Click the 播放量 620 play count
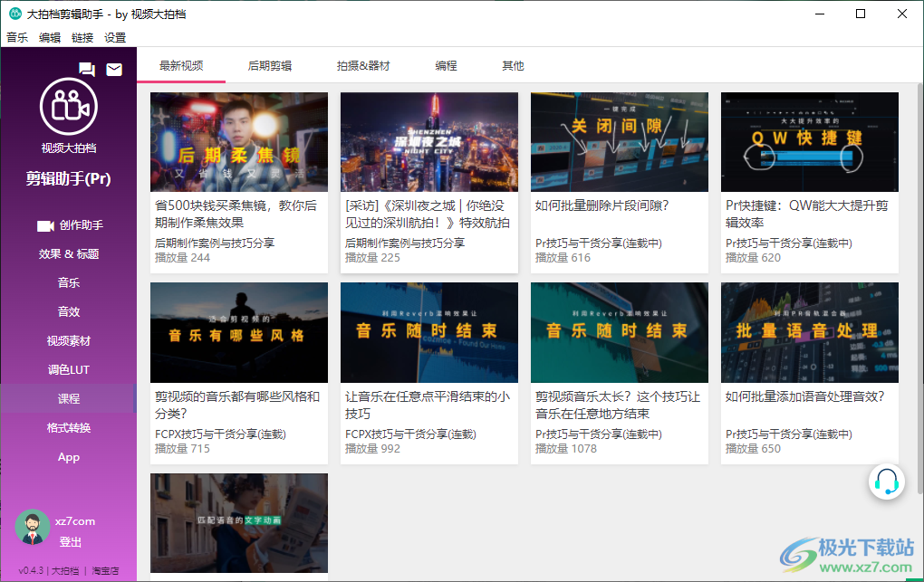 [753, 257]
